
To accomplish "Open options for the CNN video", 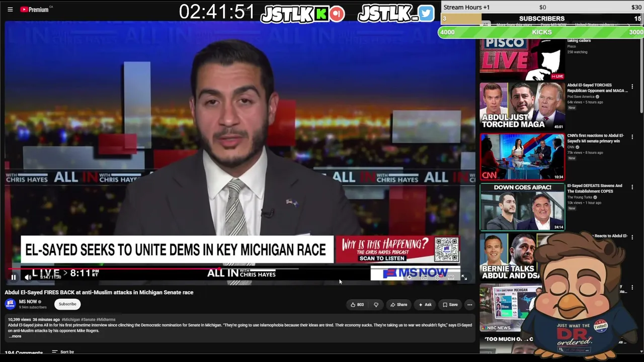I will pos(632,137).
